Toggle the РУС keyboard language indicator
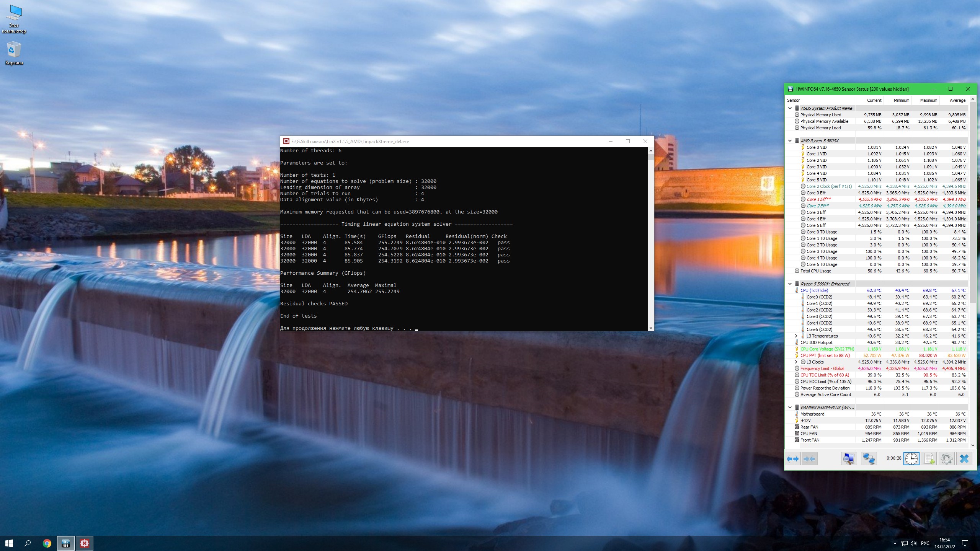The image size is (980, 551). coord(925,543)
